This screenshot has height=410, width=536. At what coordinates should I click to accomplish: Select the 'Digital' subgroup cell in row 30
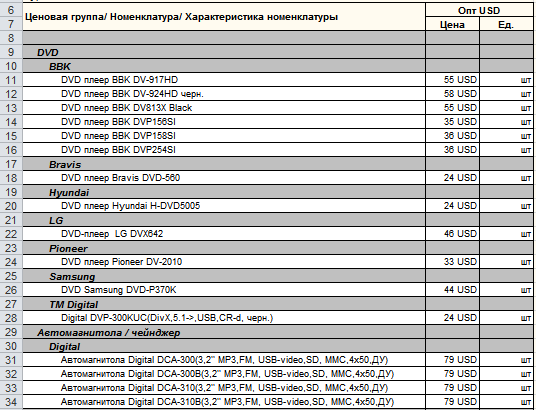pos(224,346)
